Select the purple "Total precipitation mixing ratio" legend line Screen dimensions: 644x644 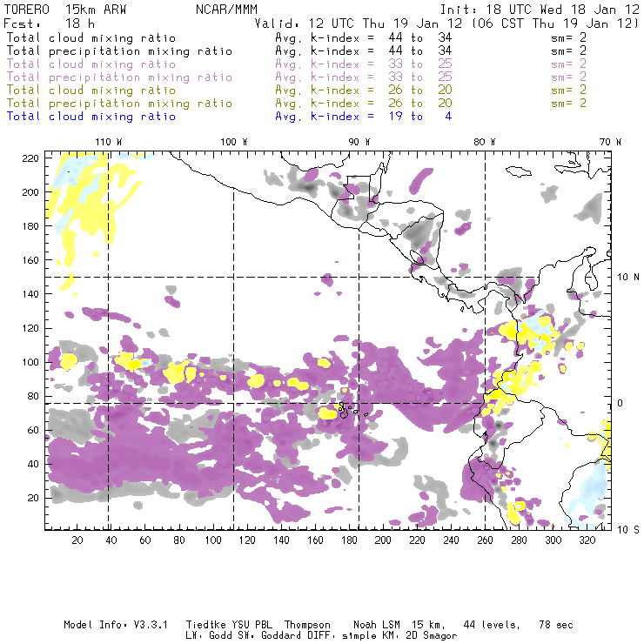click(119, 77)
